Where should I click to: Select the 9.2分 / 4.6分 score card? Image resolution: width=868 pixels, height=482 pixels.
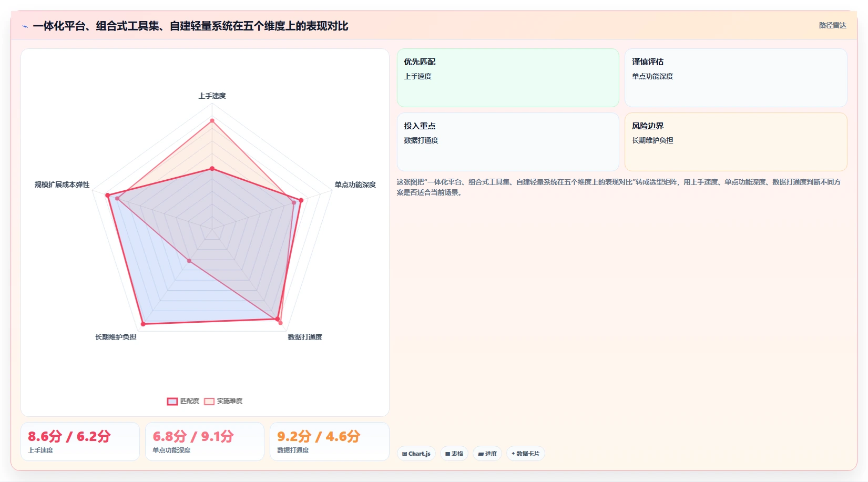[330, 442]
